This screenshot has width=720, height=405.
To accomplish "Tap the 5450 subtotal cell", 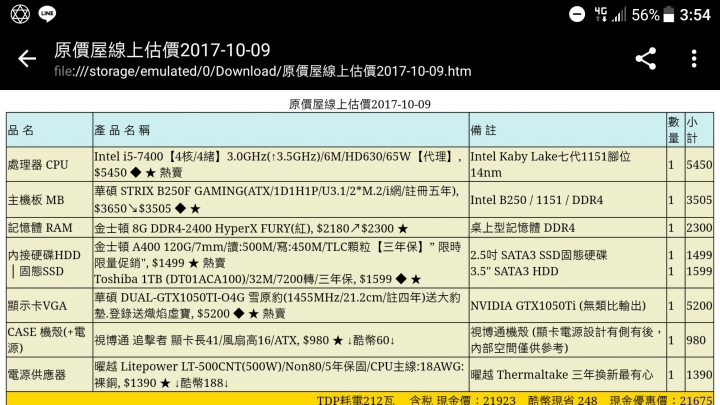I will [x=699, y=165].
